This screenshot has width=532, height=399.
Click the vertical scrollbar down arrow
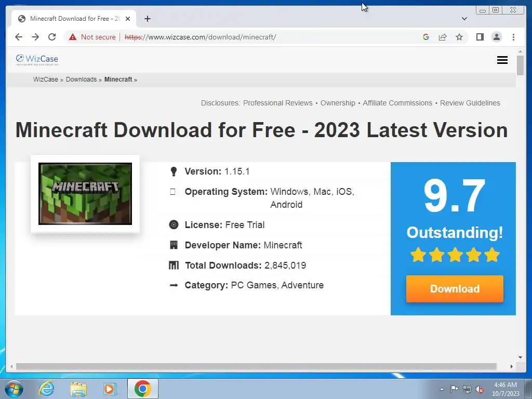coord(521,357)
